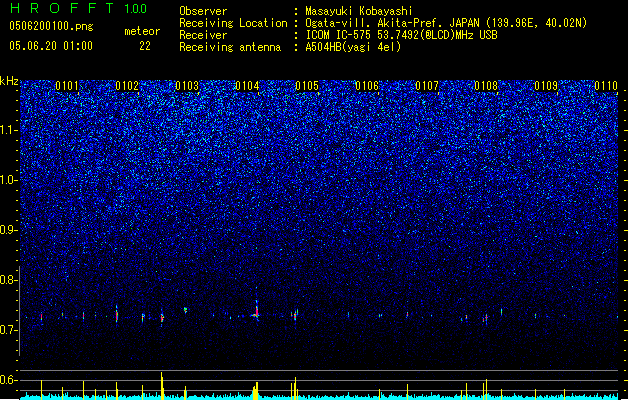Screen dimensions: 629x400
Task: Click the 0110 time marker
Action: (x=606, y=86)
